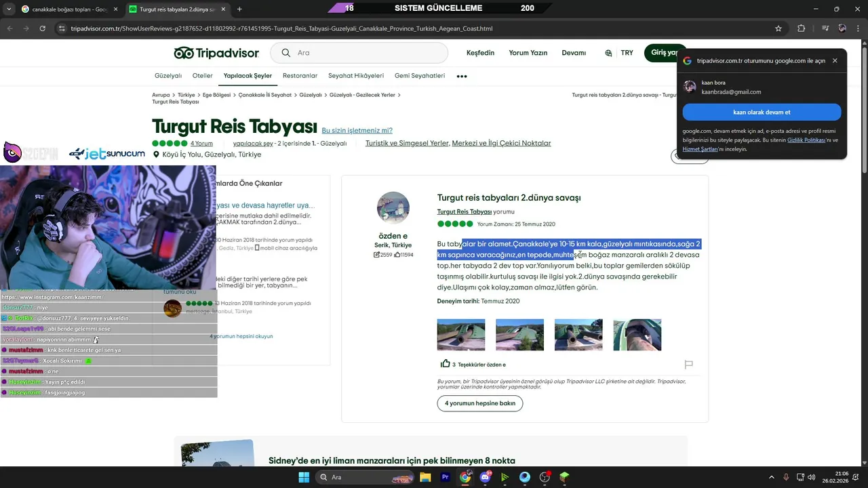Open Seyahat Hikayeleri section
868x488 pixels.
pyautogui.click(x=356, y=76)
